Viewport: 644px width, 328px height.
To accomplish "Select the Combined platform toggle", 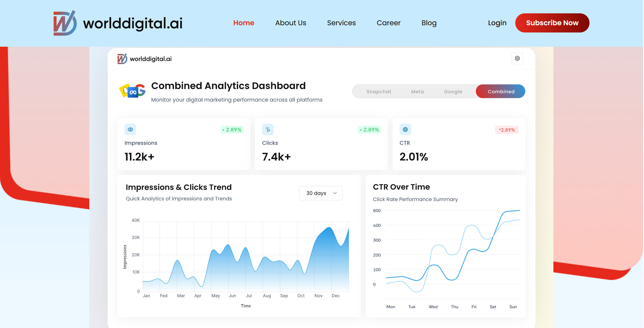I will 501,92.
